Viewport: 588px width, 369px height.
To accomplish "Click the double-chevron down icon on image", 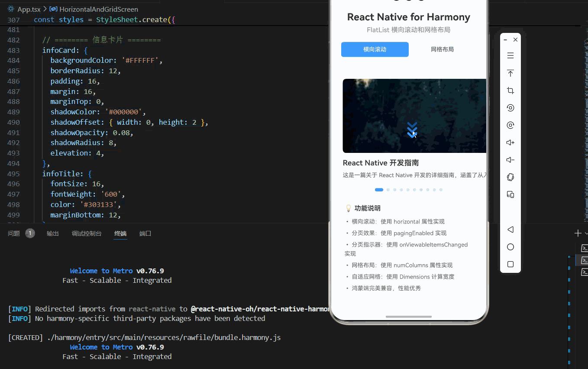I will click(x=412, y=130).
